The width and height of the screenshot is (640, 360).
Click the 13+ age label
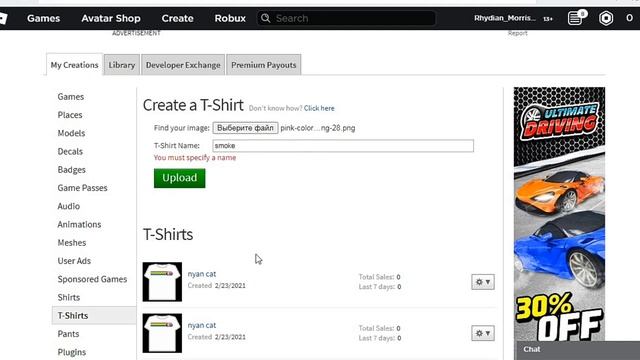pos(548,19)
